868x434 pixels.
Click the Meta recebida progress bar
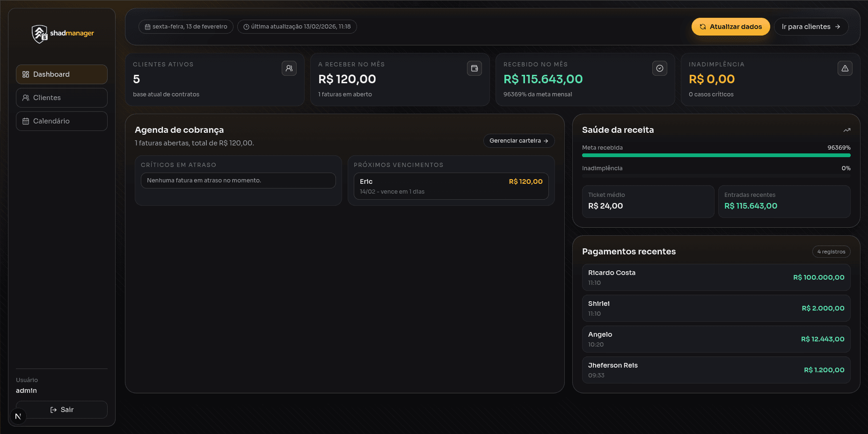click(x=716, y=154)
